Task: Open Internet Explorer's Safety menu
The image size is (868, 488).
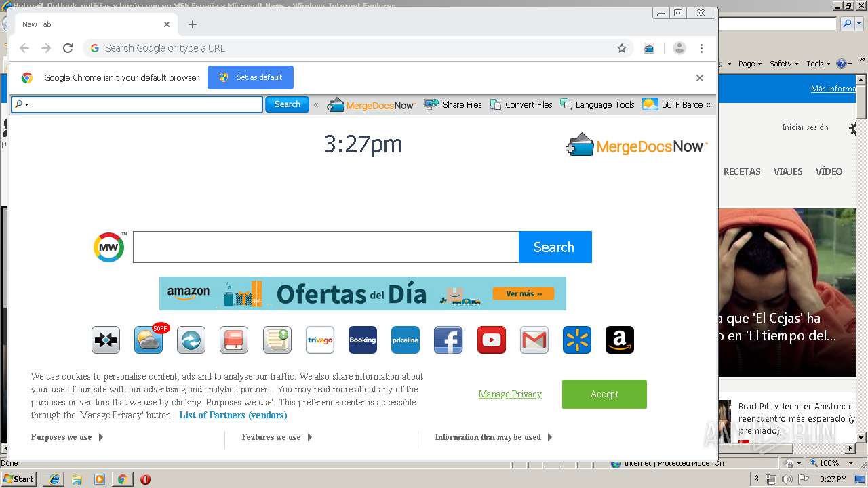Action: [x=784, y=64]
